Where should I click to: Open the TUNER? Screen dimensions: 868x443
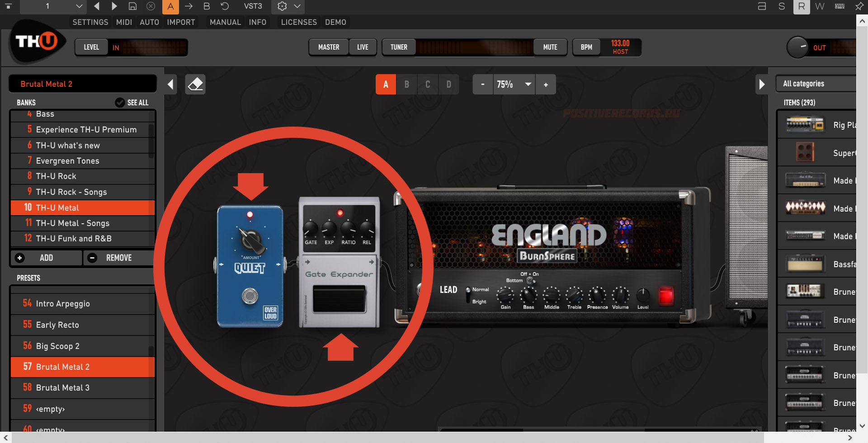coord(399,47)
